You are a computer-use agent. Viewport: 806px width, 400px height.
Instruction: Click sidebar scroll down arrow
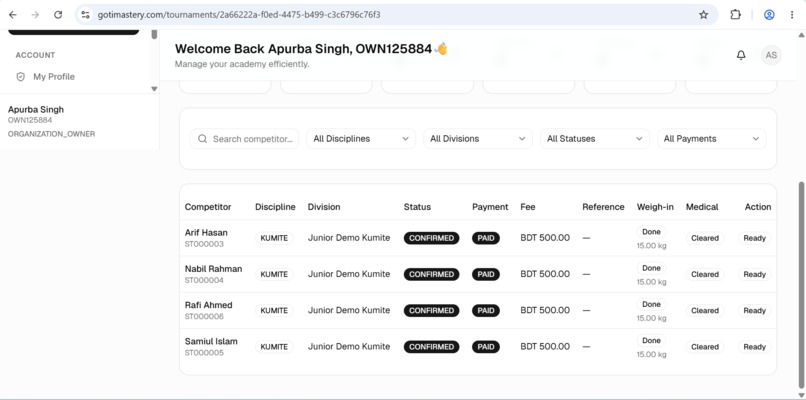154,89
